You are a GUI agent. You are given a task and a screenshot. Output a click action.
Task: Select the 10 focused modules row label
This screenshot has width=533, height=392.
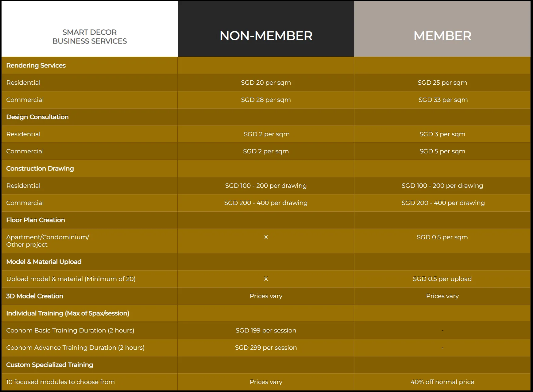[x=60, y=382]
